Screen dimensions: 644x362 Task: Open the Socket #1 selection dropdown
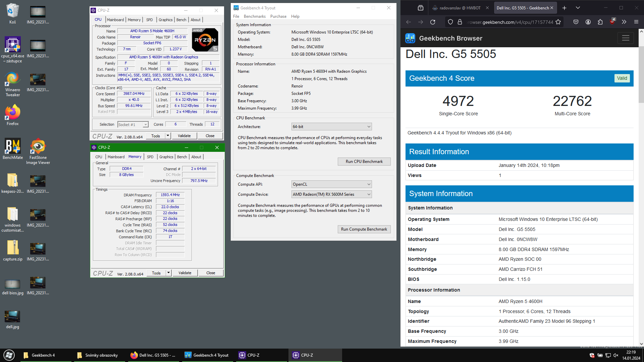tap(133, 124)
